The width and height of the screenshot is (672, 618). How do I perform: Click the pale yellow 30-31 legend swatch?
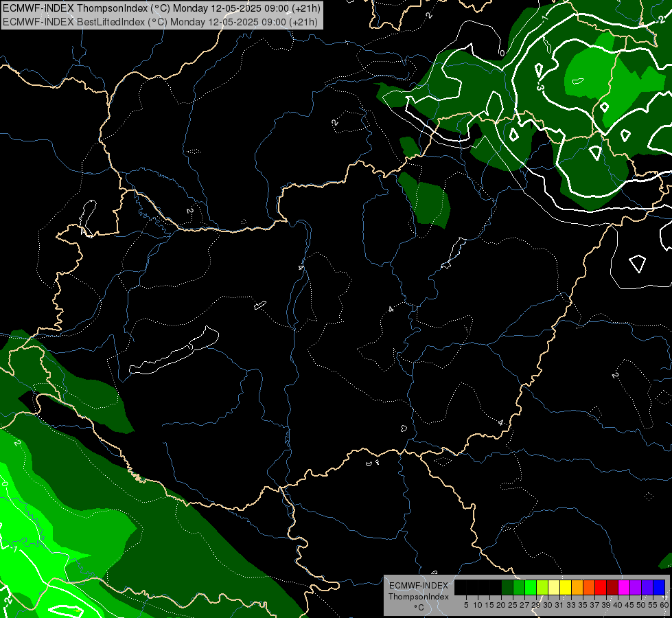tap(554, 587)
